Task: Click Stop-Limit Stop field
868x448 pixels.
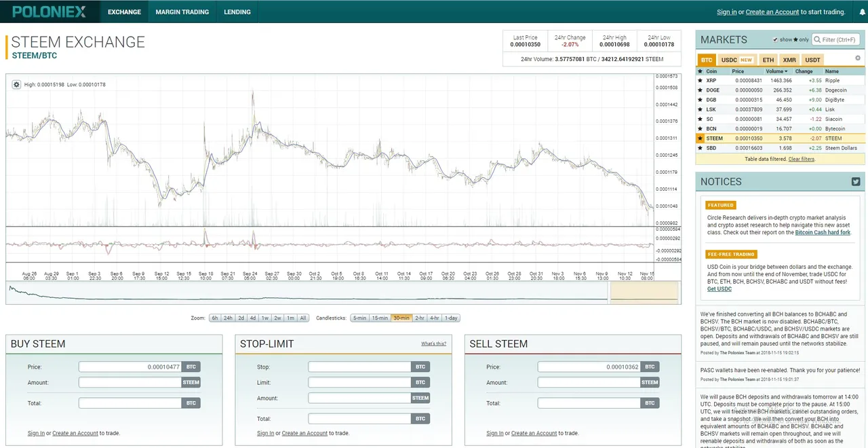Action: [x=359, y=367]
